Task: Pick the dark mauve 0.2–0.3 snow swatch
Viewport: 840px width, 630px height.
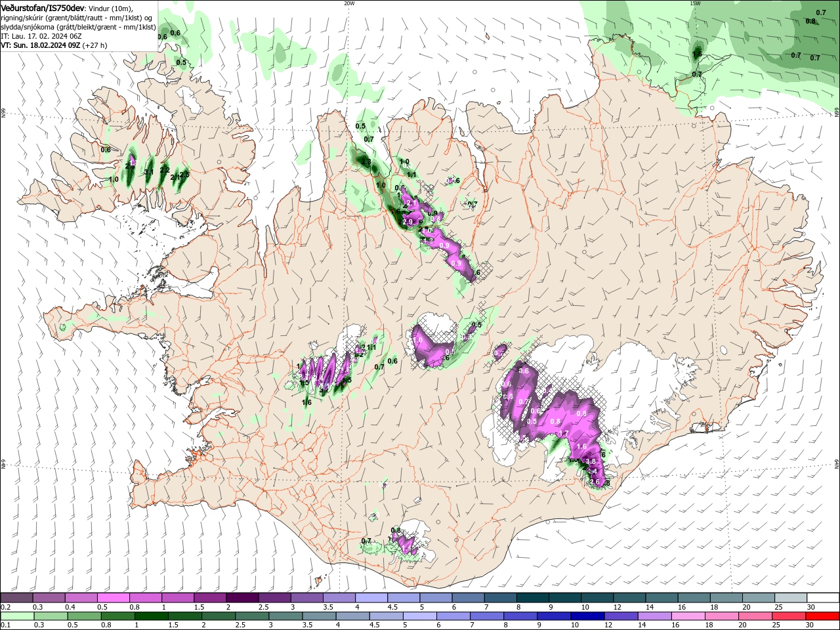Action: (x=16, y=598)
